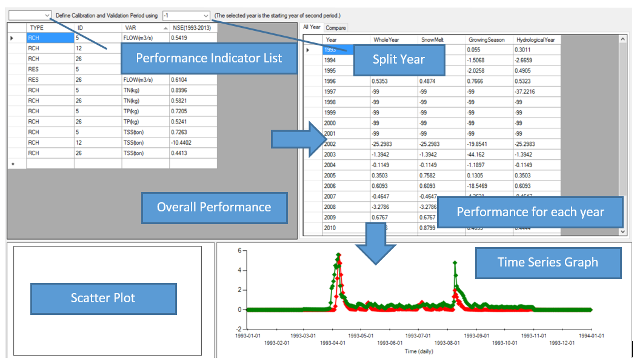
Task: Select NSE value 0.7263 for TSS(ton)
Action: click(x=193, y=132)
